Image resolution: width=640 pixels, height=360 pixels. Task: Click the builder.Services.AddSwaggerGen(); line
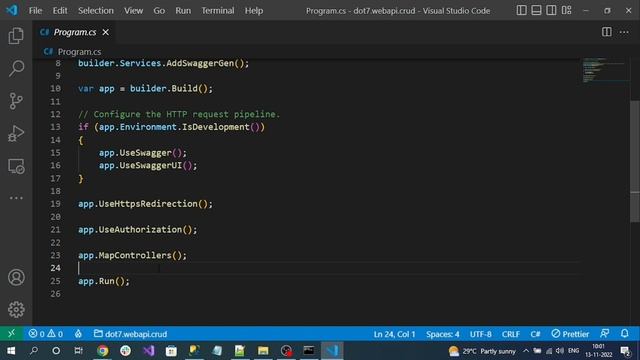coord(163,63)
